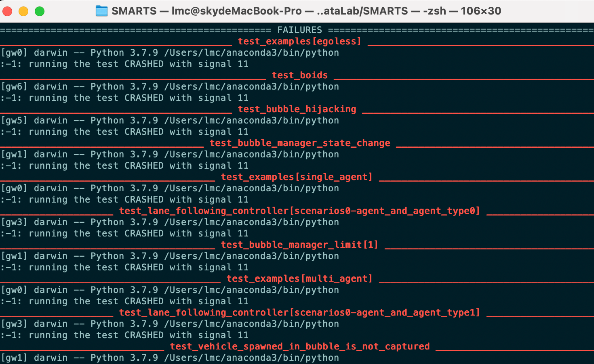Click test_lane_following_controller[scenarios0-agent_and_agent_type1] heading

pos(299,312)
